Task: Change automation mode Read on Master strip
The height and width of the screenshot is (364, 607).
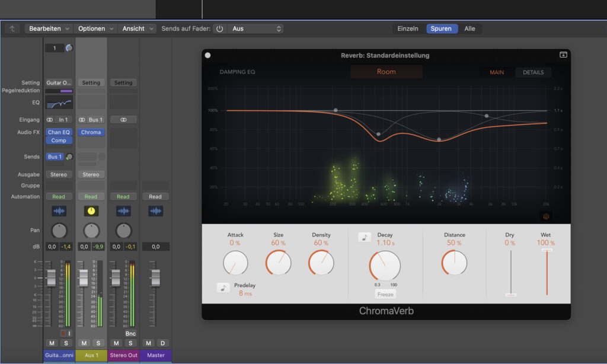Action: click(x=155, y=197)
